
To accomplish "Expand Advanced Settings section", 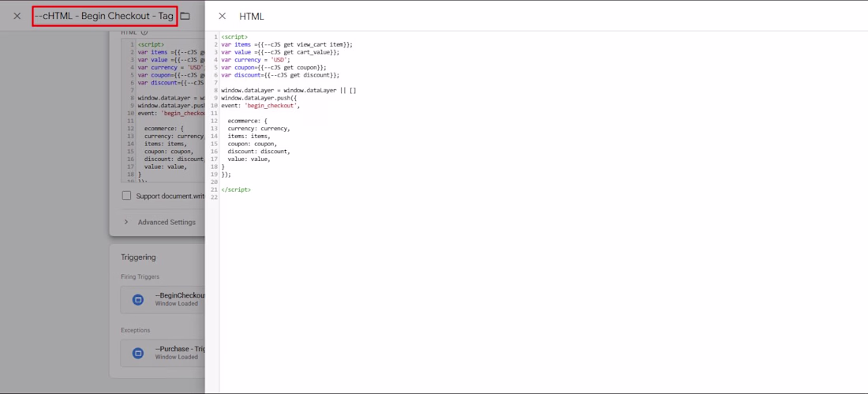I will (159, 222).
